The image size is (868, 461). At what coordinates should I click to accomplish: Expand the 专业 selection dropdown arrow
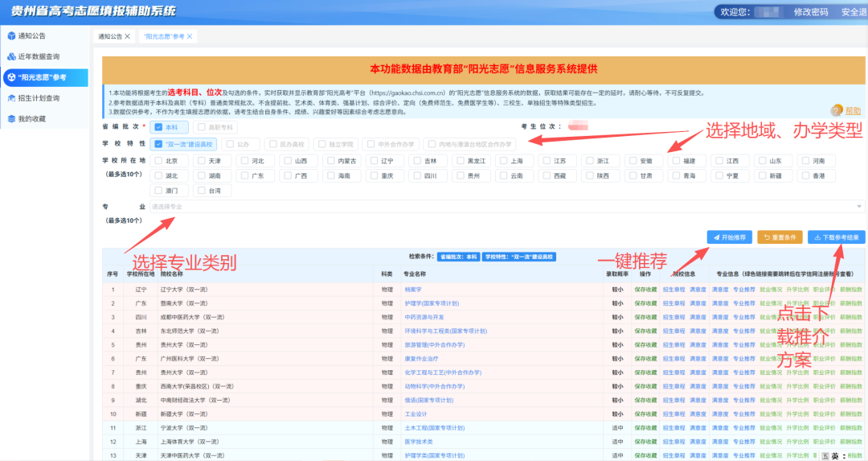click(859, 207)
